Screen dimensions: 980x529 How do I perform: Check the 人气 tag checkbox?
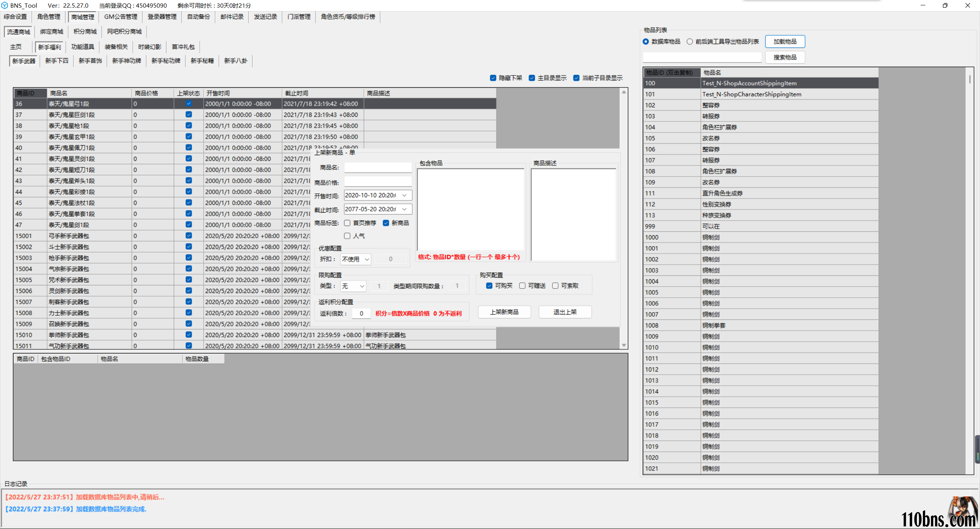point(347,236)
